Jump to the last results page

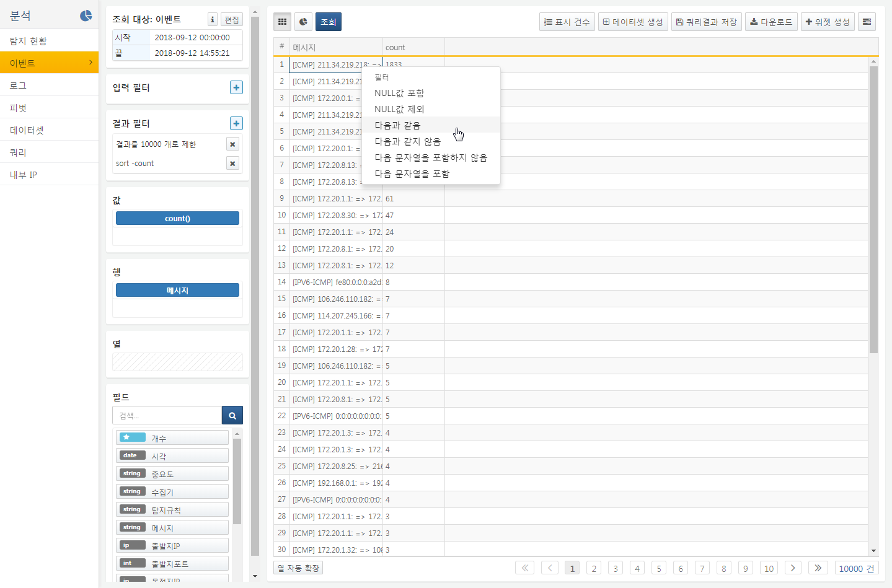[x=818, y=568]
